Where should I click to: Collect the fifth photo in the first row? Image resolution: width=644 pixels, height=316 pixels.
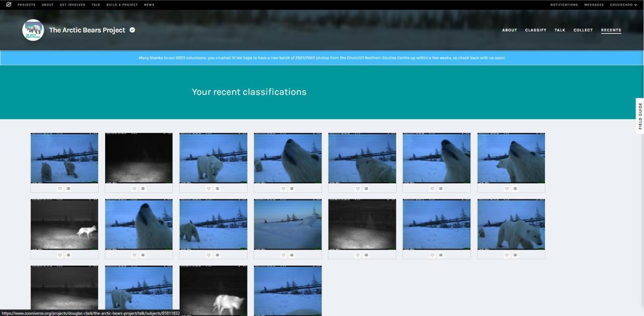366,189
